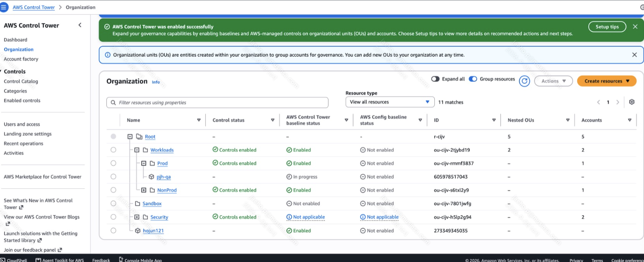
Task: Select the pjh-qa row radio button
Action: pyautogui.click(x=113, y=176)
